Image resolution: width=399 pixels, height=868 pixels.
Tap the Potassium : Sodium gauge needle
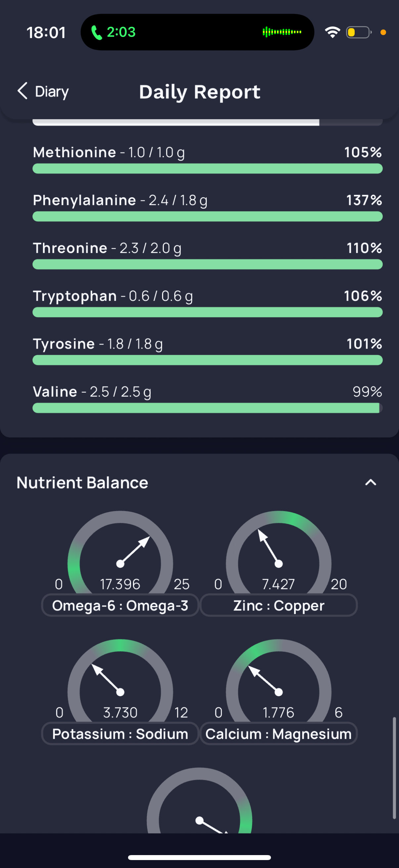tap(108, 679)
